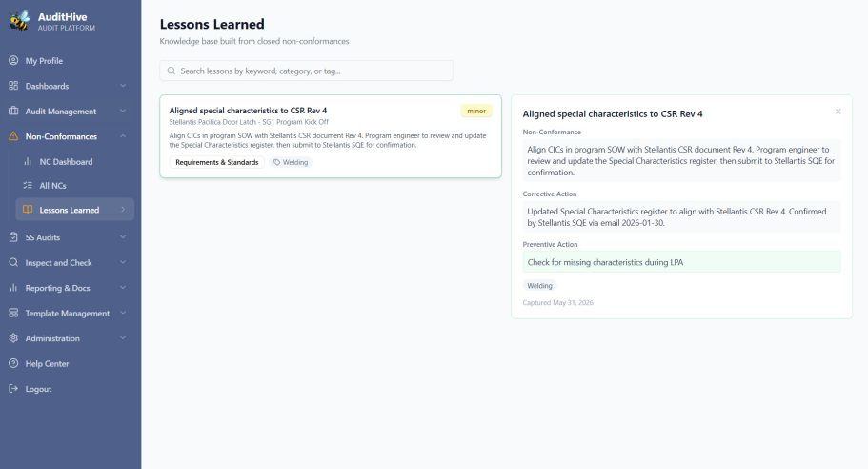The width and height of the screenshot is (868, 469).
Task: Expand the Administration chevron
Action: click(123, 338)
